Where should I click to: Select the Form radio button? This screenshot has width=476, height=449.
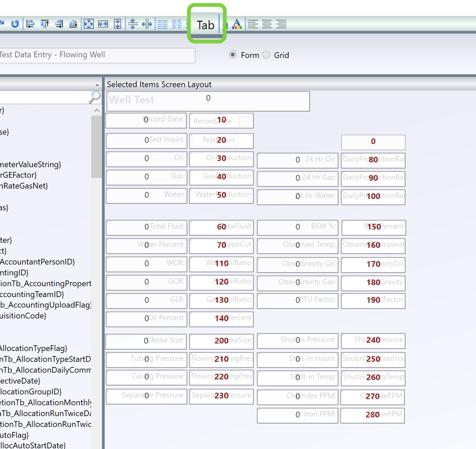pyautogui.click(x=233, y=55)
